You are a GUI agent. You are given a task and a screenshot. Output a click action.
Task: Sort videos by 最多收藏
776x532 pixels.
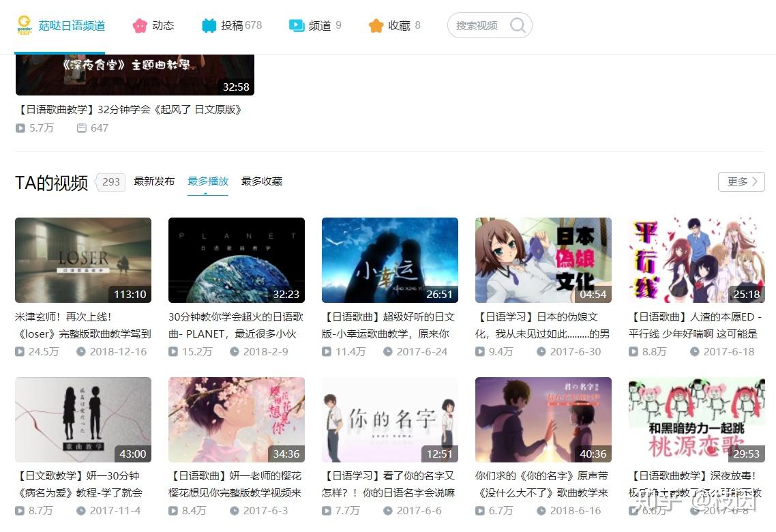coord(262,181)
